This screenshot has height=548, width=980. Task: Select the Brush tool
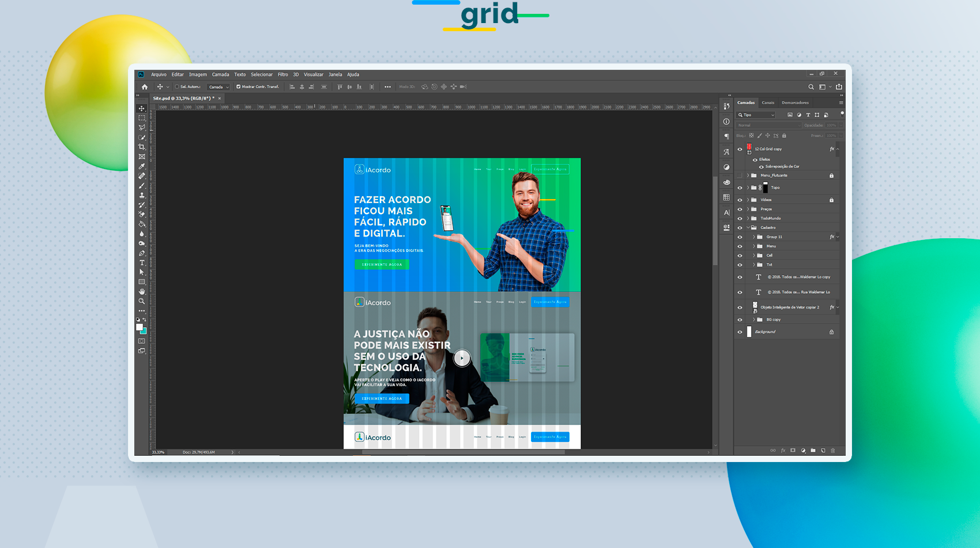tap(142, 186)
